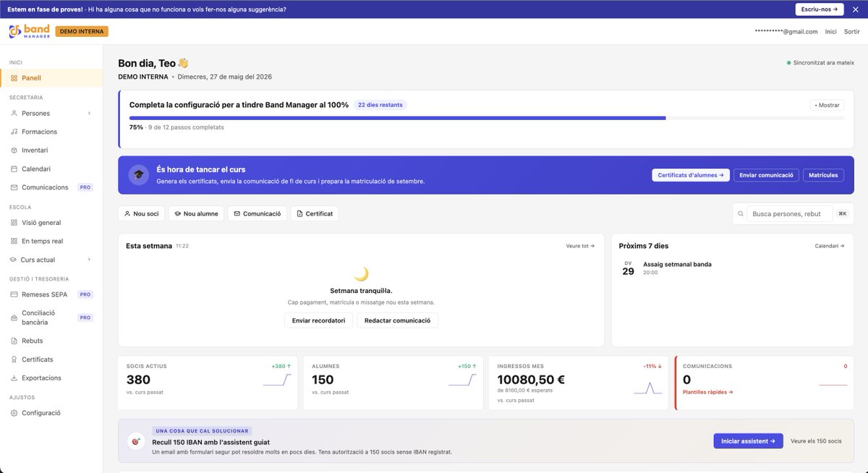Viewport: 868px width, 473px height.
Task: Click the Escriu-nos button
Action: (820, 9)
